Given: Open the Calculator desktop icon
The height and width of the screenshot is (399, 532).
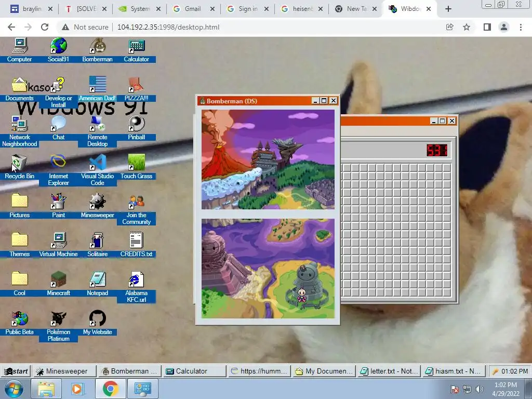Looking at the screenshot, I should click(137, 50).
